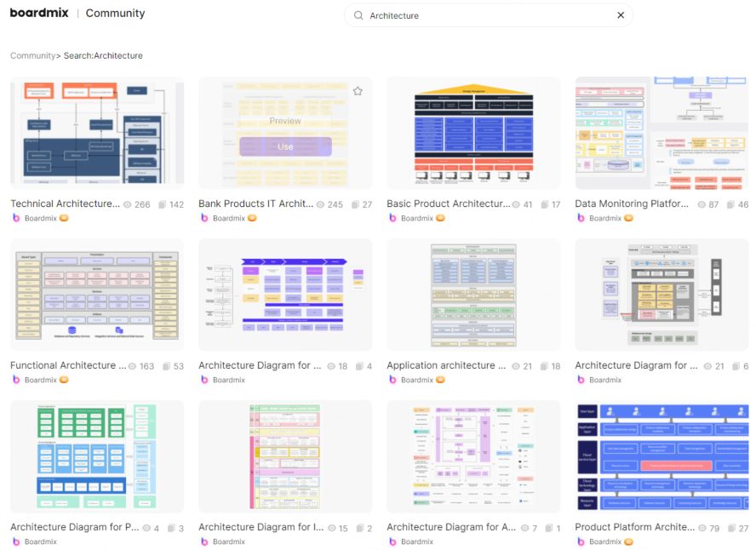Click copies icon on Data Monitoring Platform
The width and height of the screenshot is (756, 550).
(730, 204)
